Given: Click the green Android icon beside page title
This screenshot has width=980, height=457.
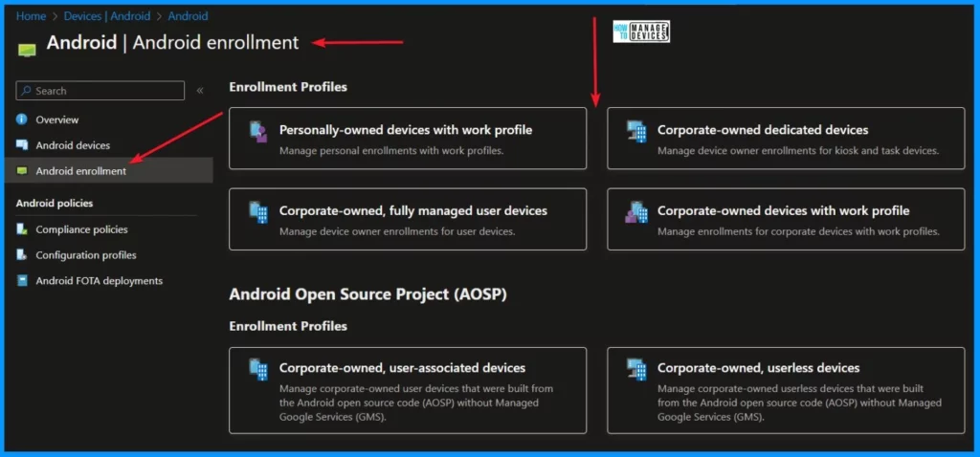Looking at the screenshot, I should click(x=27, y=50).
